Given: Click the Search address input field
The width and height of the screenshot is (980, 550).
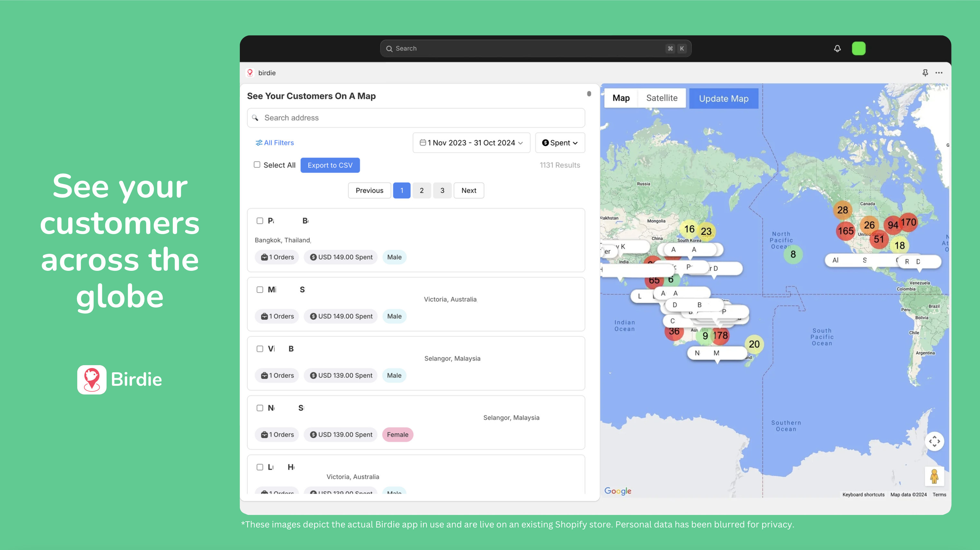Looking at the screenshot, I should click(x=416, y=118).
